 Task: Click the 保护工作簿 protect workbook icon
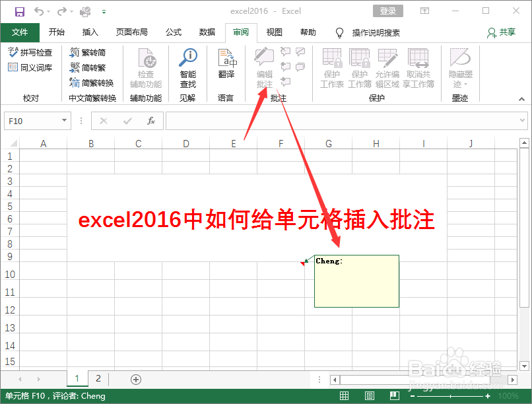pos(360,57)
